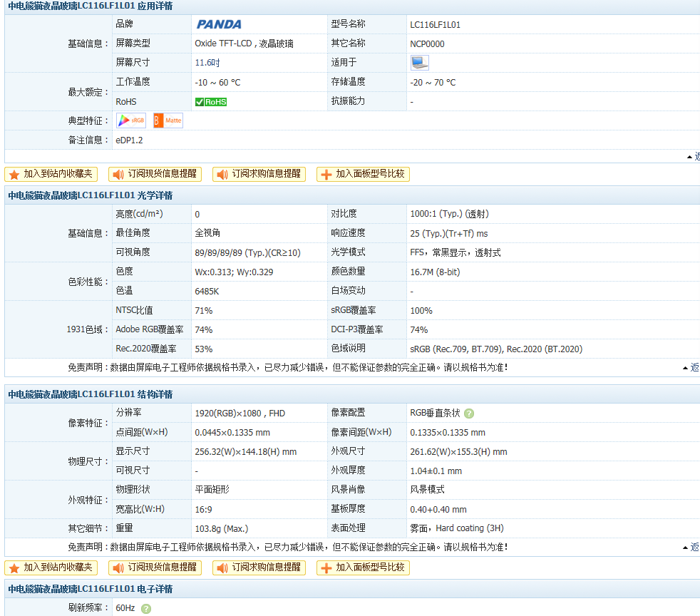This screenshot has height=616, width=700.
Task: Select working temperature -10 ~ 60 °C
Action: tap(217, 83)
